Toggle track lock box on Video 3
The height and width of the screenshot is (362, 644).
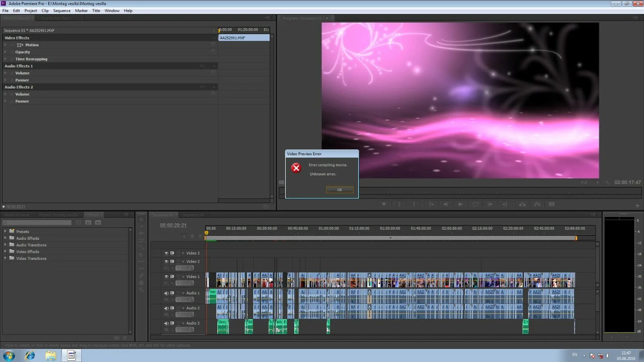tap(178, 253)
